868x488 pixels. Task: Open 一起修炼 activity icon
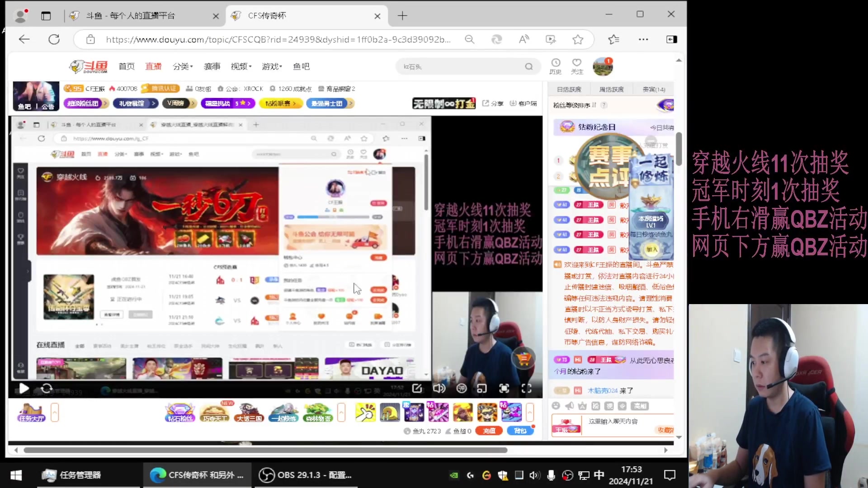click(283, 413)
